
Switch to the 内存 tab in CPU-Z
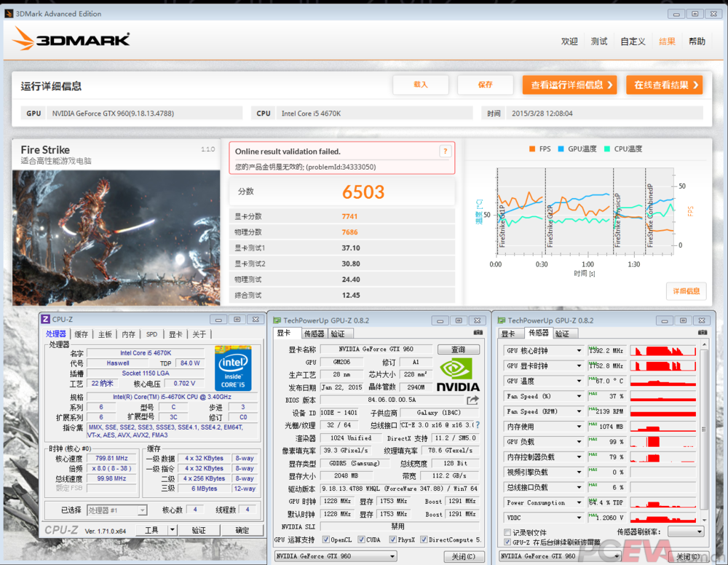129,334
